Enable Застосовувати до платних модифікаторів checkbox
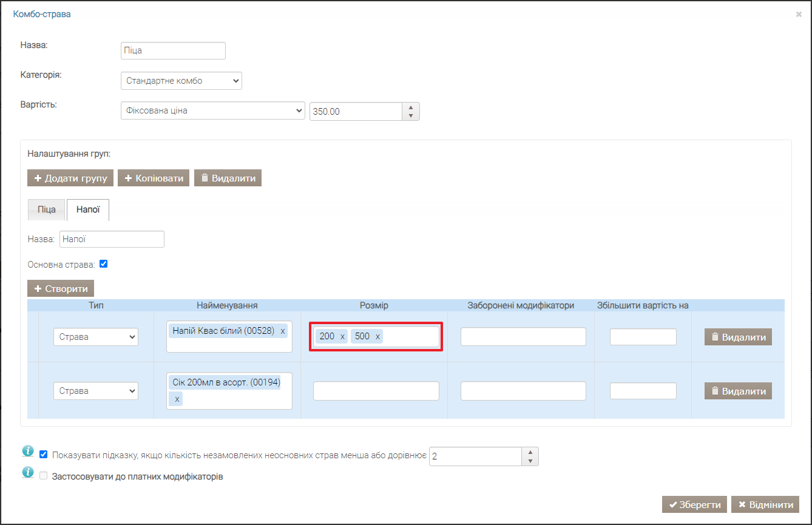The image size is (812, 525). (x=44, y=476)
